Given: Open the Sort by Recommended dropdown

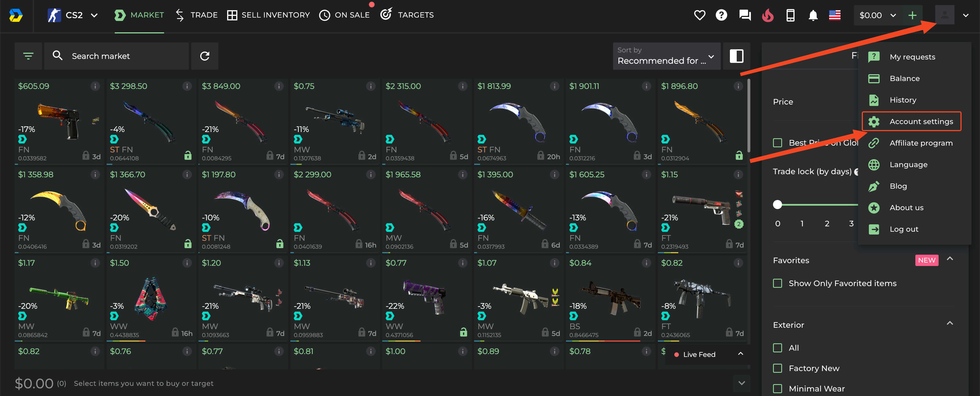Looking at the screenshot, I should tap(666, 56).
